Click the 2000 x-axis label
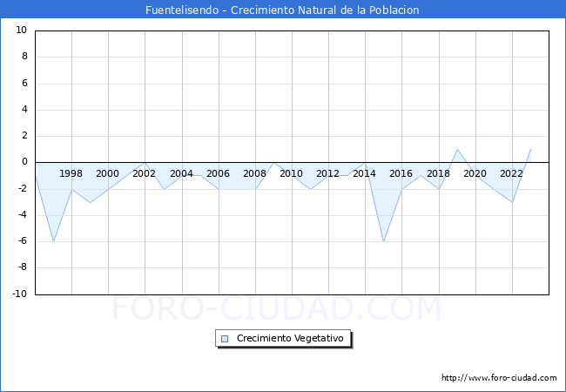 tap(107, 173)
